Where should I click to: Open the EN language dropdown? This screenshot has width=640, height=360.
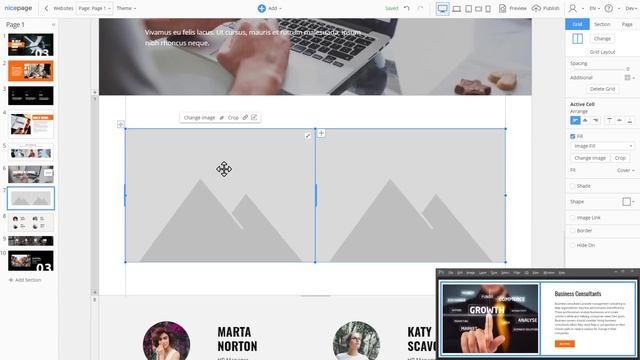[x=595, y=8]
